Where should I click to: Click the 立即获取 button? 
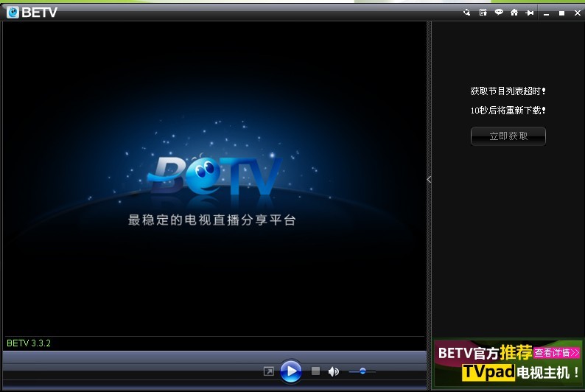click(508, 136)
